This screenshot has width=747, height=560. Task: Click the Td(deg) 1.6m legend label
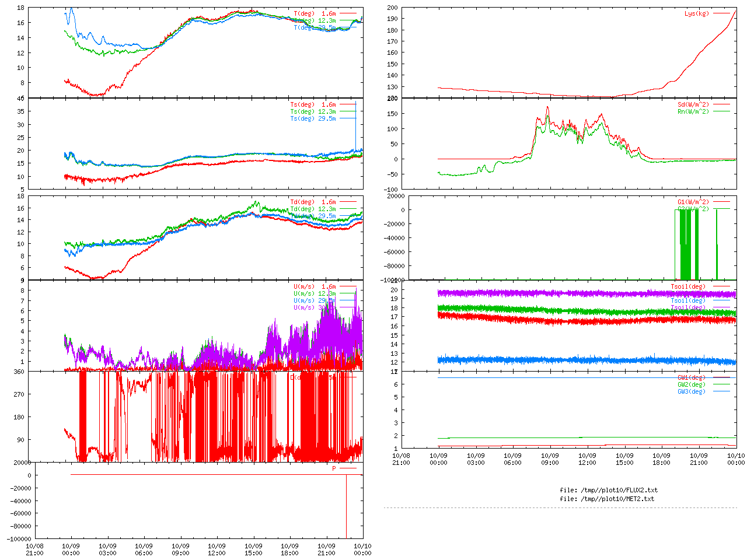click(313, 202)
